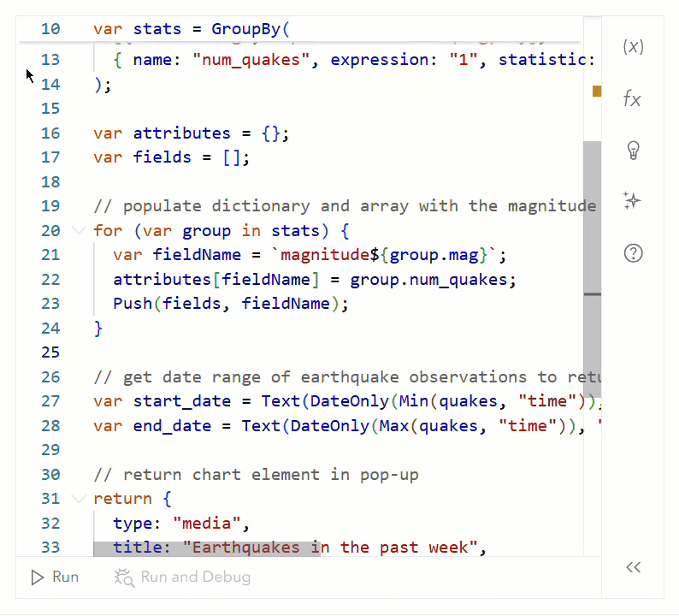Click the vertical scrollbar thumb
Image resolution: width=679 pixels, height=616 pixels.
tap(592, 269)
